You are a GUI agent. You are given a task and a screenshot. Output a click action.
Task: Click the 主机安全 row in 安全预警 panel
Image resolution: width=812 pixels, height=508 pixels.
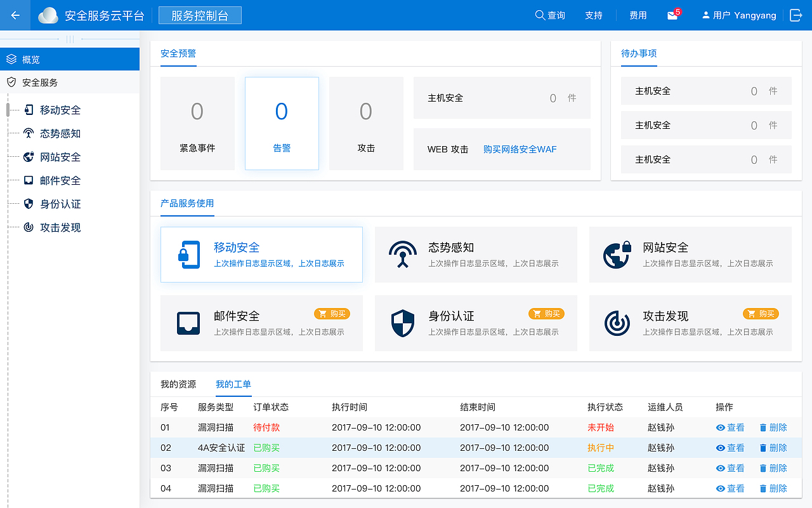tap(502, 98)
